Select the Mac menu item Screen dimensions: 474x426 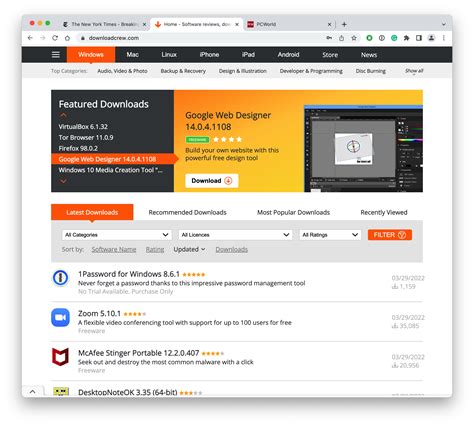132,55
